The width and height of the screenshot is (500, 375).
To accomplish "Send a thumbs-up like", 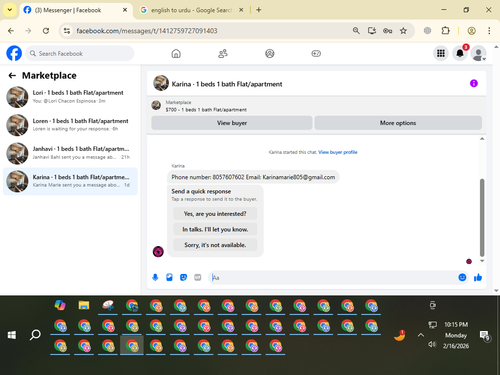I will tap(478, 277).
